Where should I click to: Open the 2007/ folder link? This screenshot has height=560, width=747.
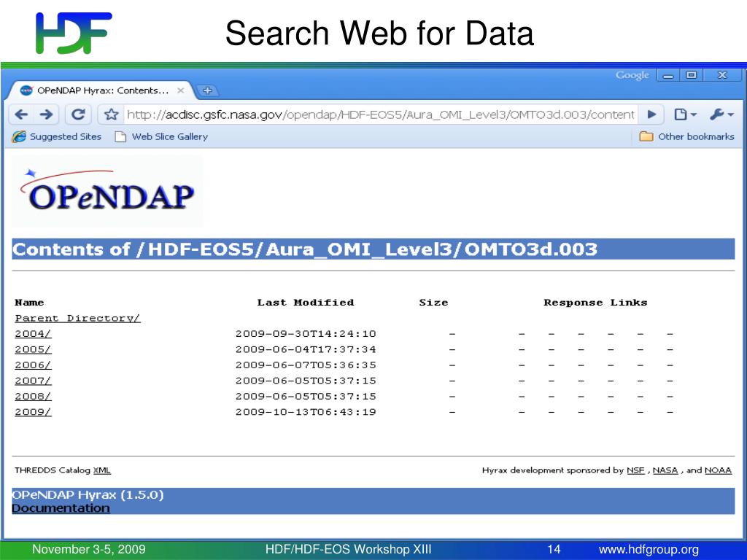tap(33, 381)
